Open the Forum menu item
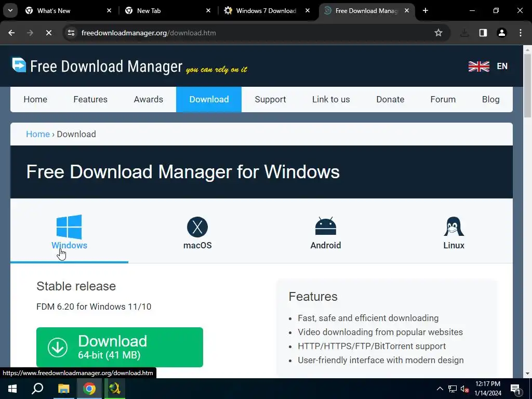 pyautogui.click(x=443, y=99)
